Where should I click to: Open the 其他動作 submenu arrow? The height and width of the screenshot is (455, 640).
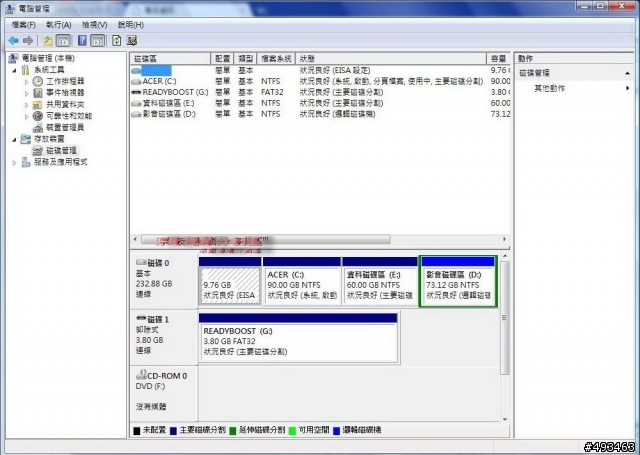(627, 88)
